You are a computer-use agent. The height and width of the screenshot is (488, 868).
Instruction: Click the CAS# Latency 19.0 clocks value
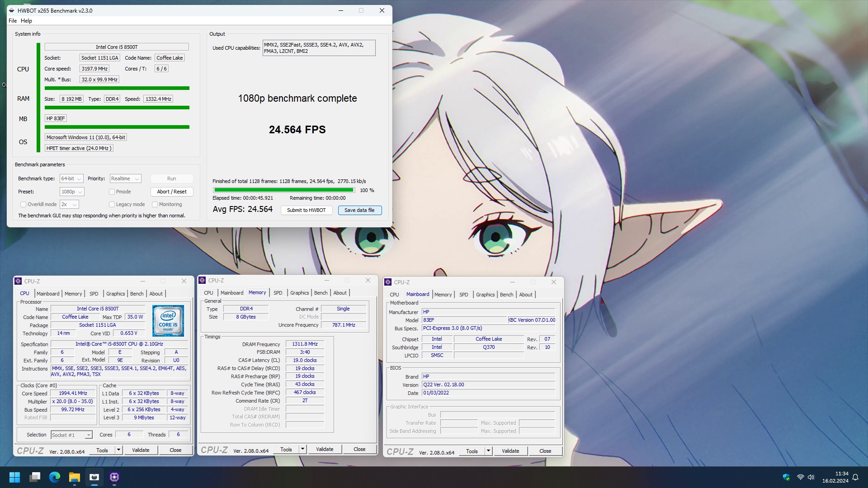click(305, 361)
